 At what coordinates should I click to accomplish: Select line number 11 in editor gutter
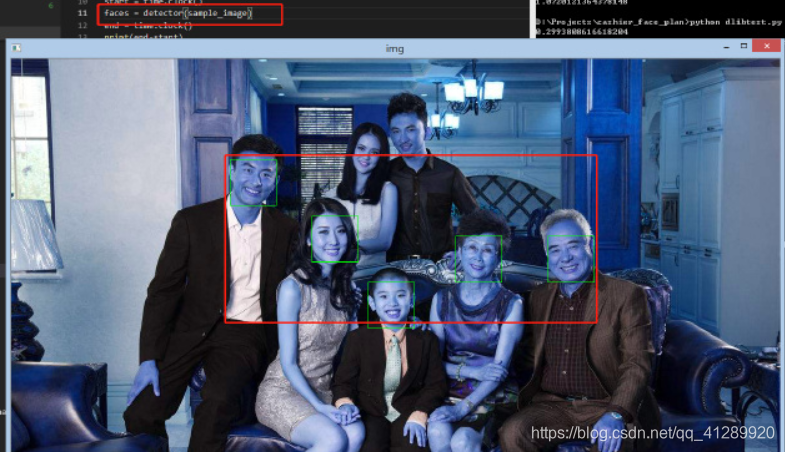(83, 13)
